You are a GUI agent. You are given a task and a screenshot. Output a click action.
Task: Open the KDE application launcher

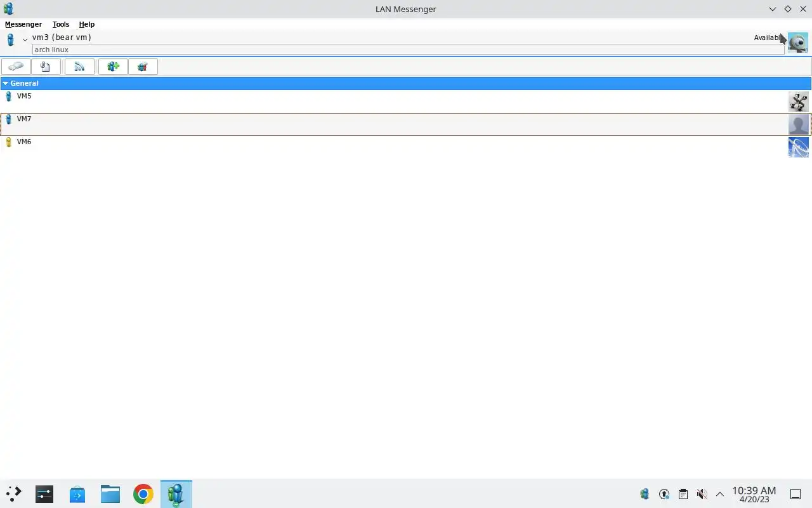click(x=13, y=494)
